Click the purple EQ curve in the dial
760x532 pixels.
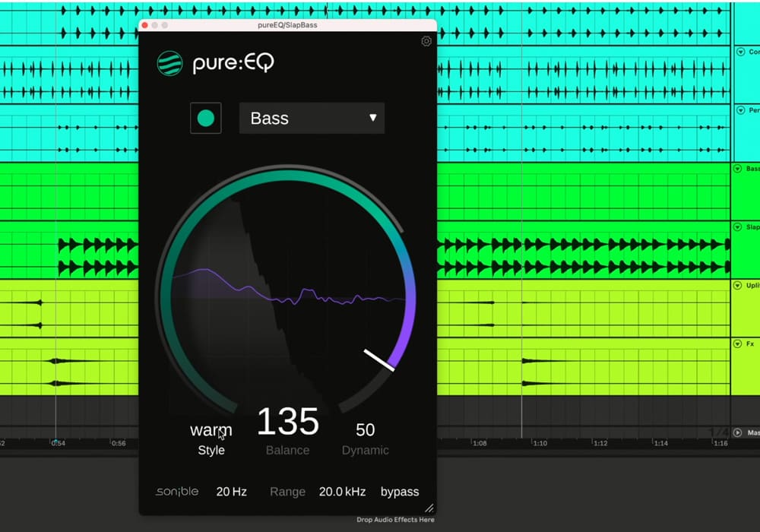[x=290, y=288]
